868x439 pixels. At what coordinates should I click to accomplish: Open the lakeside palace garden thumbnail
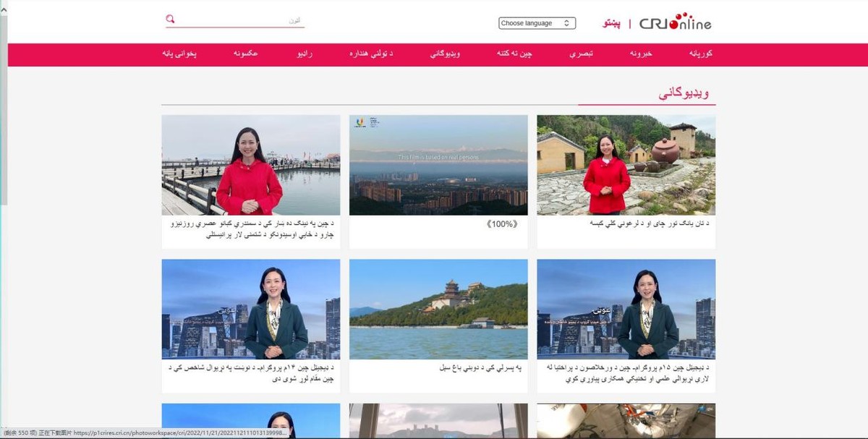coord(438,310)
